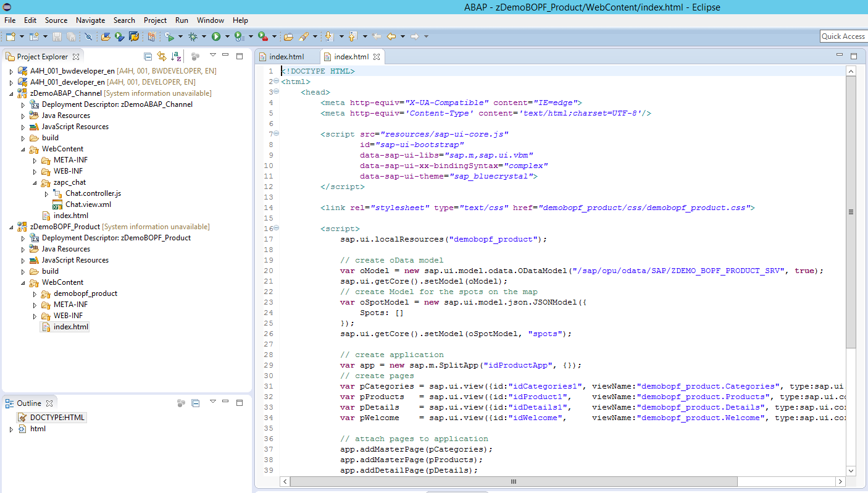Collapse the zDemoABAP_Channel project node

(10, 93)
